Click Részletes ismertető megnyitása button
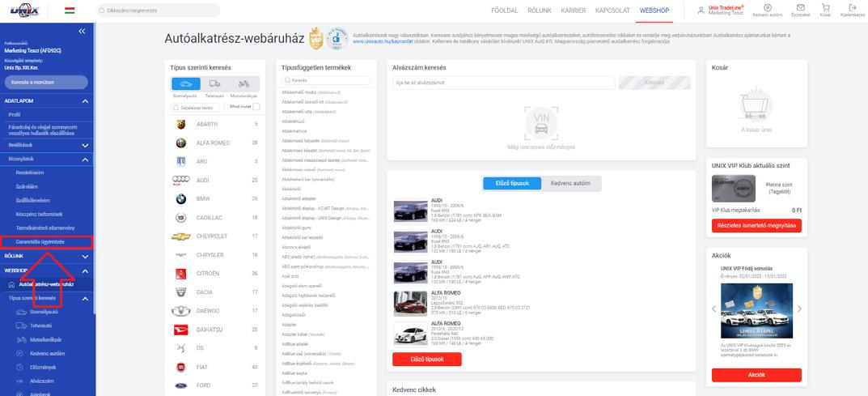 point(756,225)
